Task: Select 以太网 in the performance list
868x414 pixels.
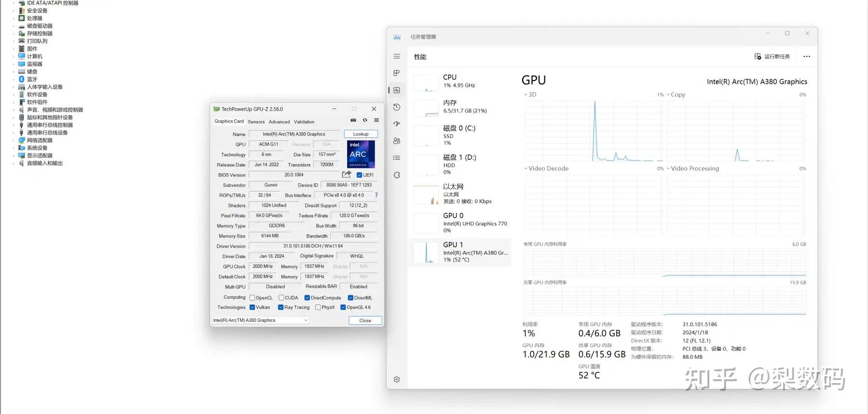Action: click(461, 193)
